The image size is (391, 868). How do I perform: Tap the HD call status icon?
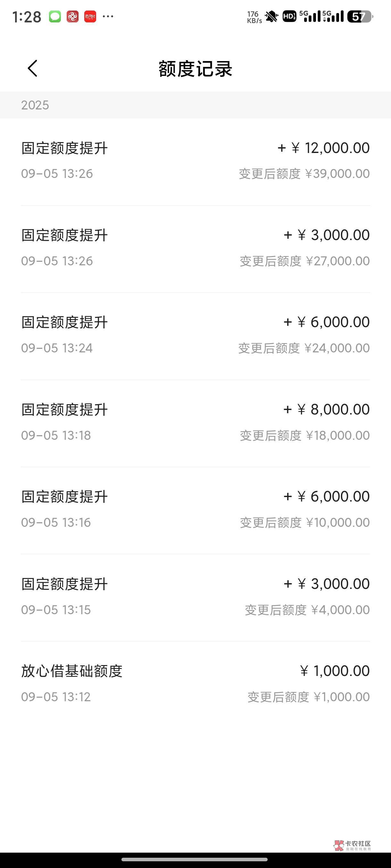click(289, 17)
